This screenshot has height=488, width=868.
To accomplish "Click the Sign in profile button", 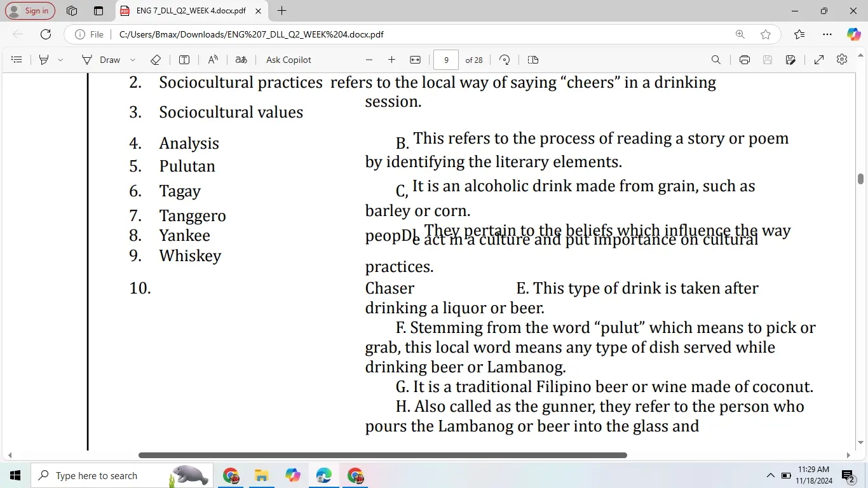I will point(30,11).
